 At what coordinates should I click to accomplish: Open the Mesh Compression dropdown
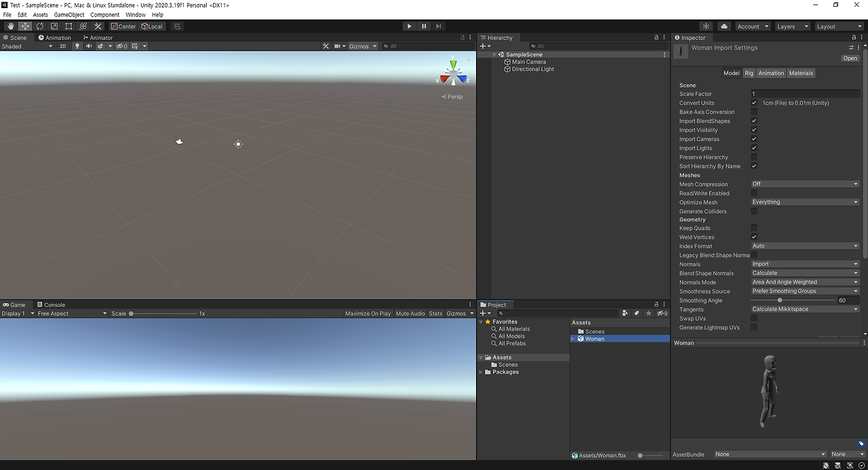804,184
